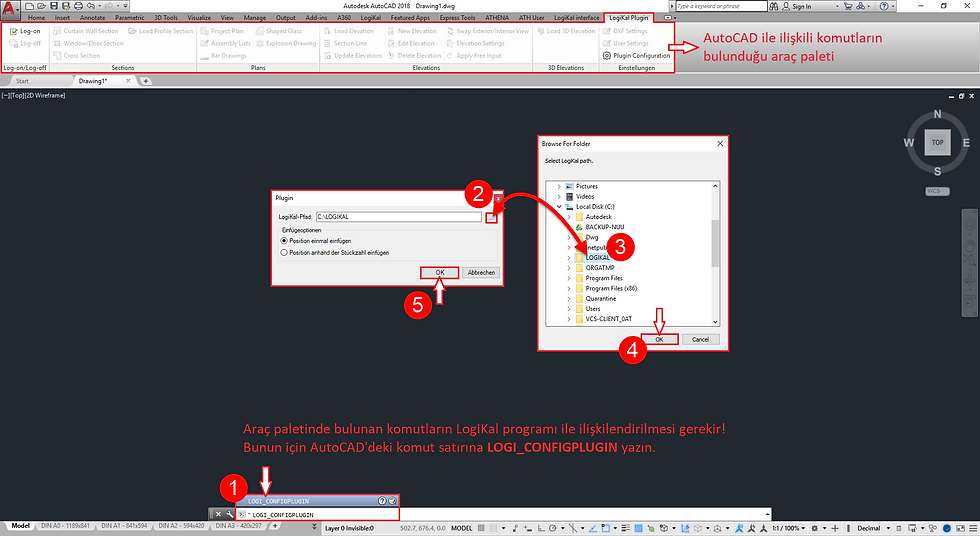Click Window/Door Section ribbon command
The image size is (980, 536).
(88, 44)
